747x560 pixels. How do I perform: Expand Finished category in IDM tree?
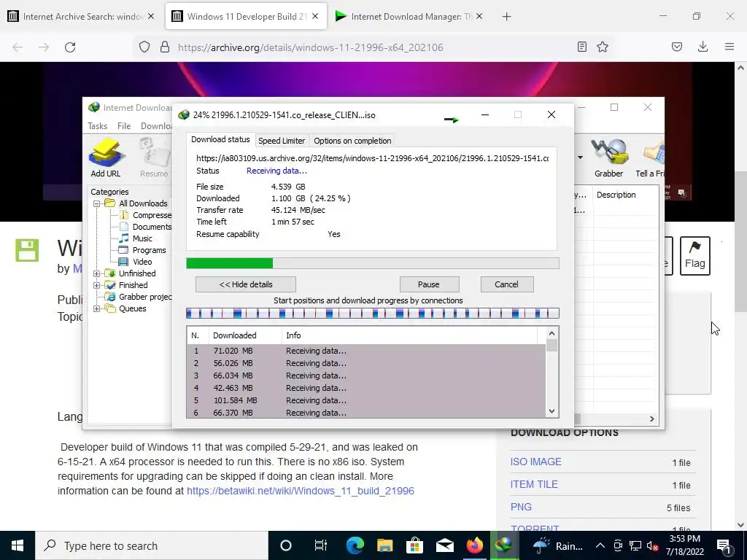tap(97, 285)
